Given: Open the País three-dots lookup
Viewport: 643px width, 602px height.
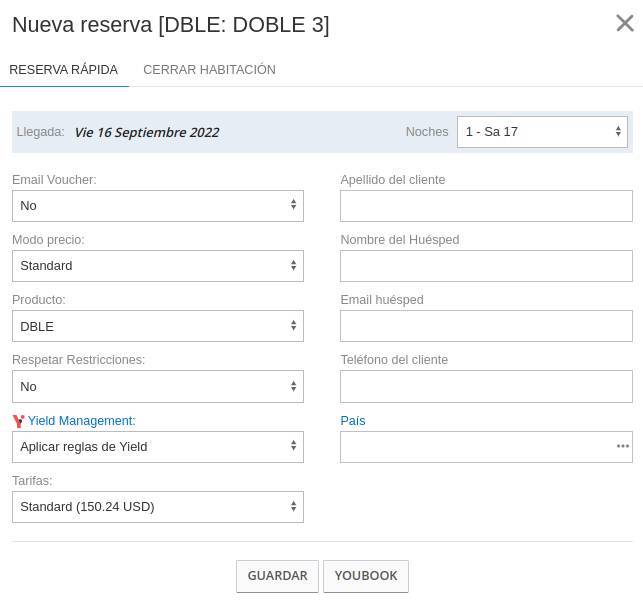Looking at the screenshot, I should (622, 446).
